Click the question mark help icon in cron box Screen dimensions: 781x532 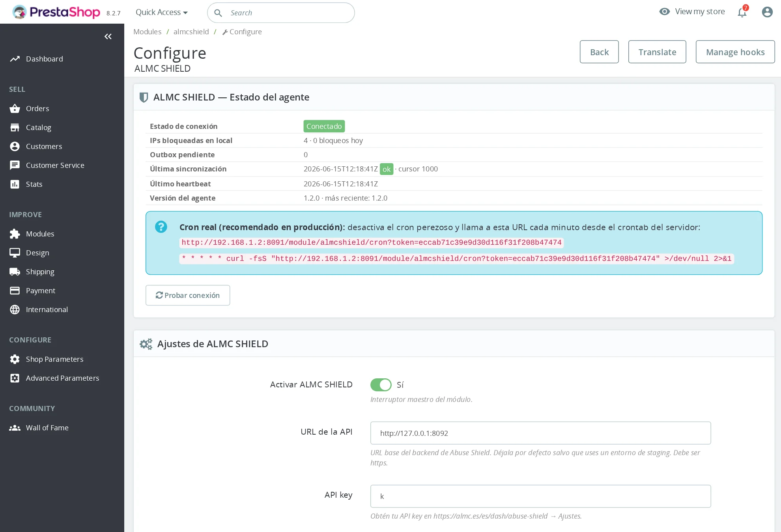point(161,227)
